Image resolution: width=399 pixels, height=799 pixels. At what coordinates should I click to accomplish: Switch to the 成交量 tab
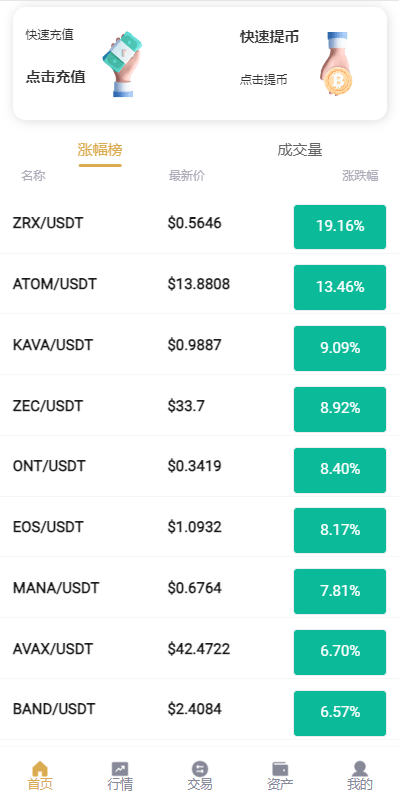(x=300, y=150)
